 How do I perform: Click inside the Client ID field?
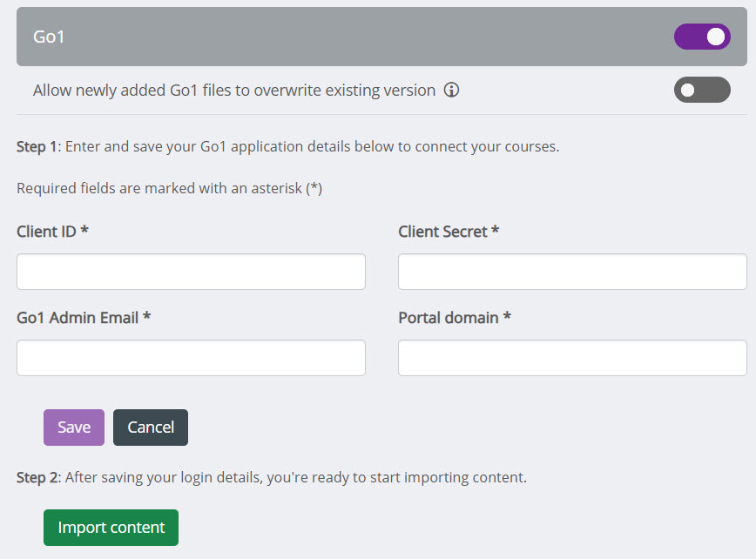[x=190, y=271]
